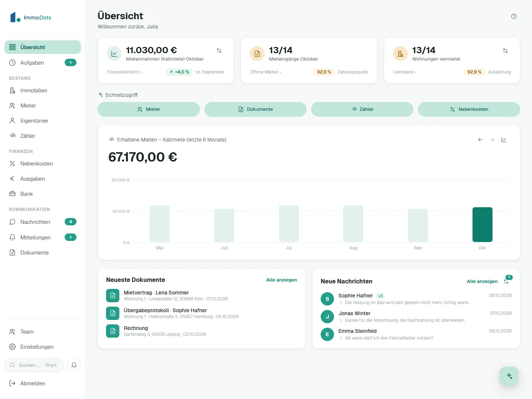This screenshot has width=532, height=399.
Task: Open the AI sparkle assistant button
Action: pyautogui.click(x=509, y=376)
